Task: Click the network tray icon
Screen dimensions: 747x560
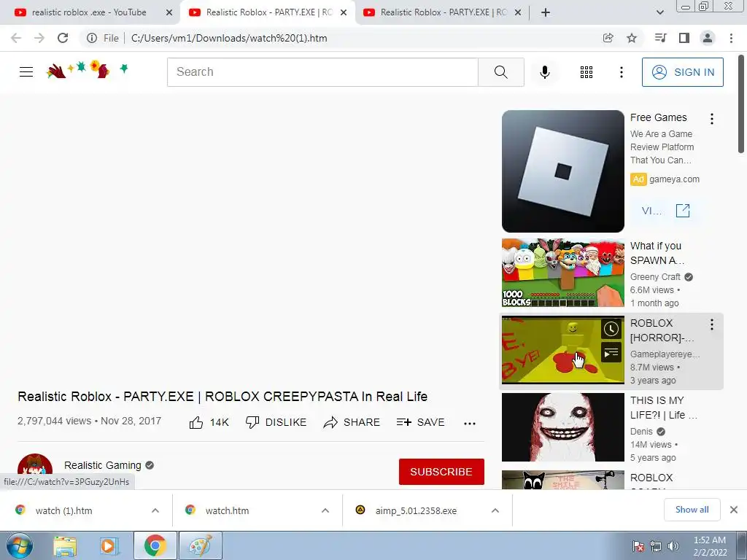Action: 656,545
